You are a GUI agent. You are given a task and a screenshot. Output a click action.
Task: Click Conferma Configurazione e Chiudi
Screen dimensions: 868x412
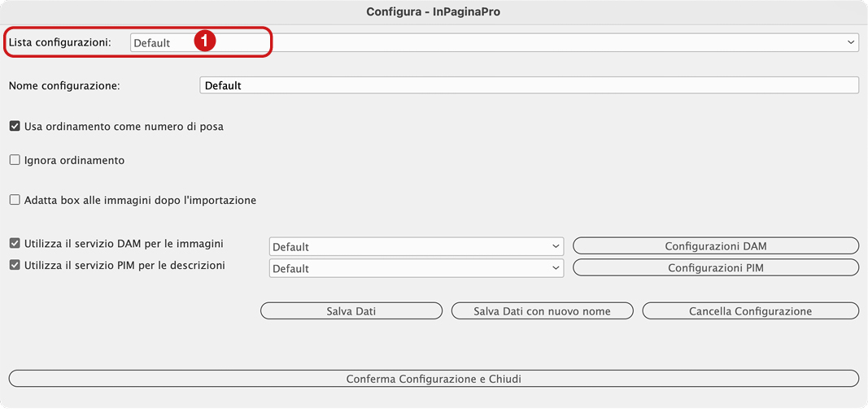pos(434,379)
